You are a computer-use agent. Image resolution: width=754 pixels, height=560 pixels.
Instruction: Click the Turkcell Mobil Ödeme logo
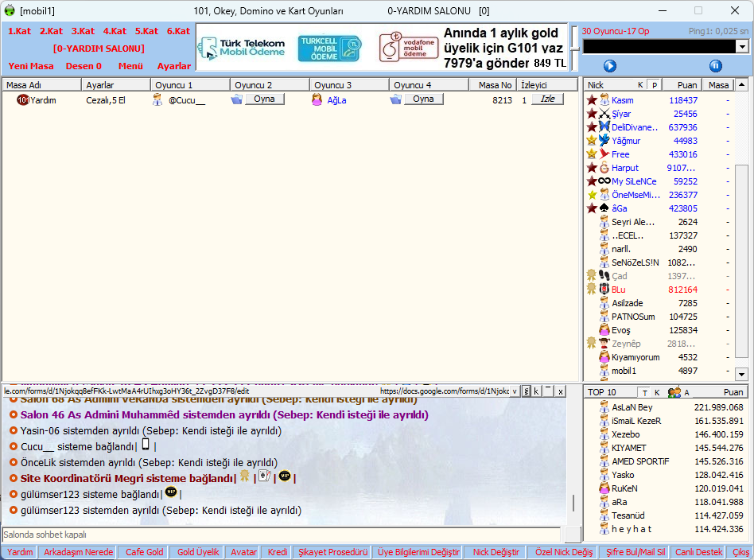(x=329, y=49)
